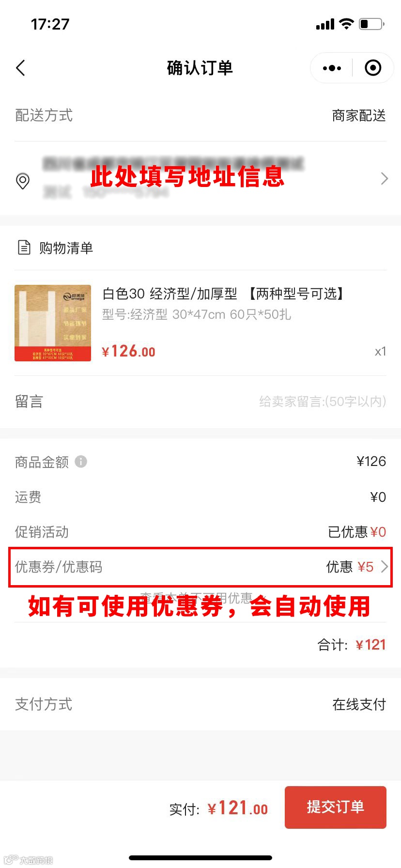
Task: Go back with the left arrow
Action: coord(20,68)
